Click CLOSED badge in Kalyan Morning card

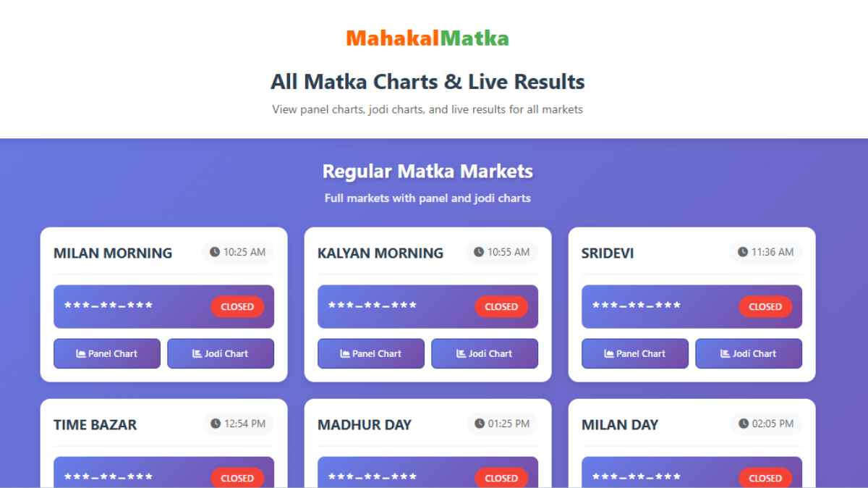(x=501, y=306)
